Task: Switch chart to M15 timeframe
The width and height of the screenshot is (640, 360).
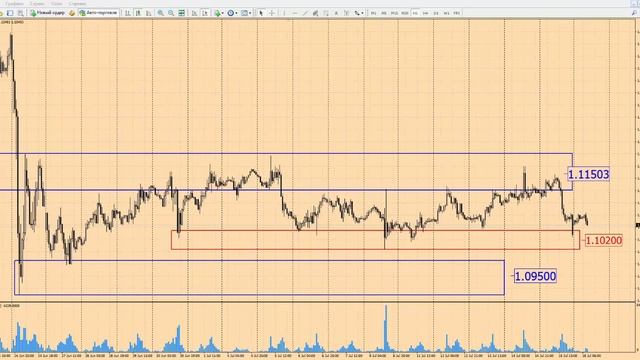Action: coord(394,13)
